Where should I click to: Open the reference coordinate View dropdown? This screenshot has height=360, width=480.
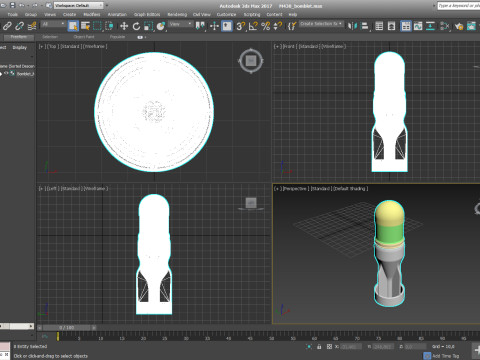pyautogui.click(x=180, y=24)
